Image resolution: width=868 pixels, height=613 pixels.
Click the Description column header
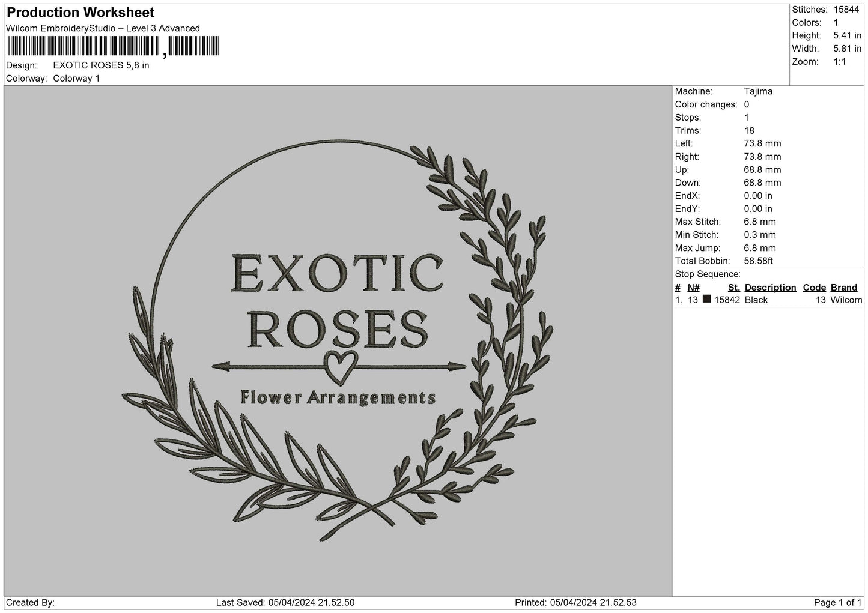coord(771,288)
